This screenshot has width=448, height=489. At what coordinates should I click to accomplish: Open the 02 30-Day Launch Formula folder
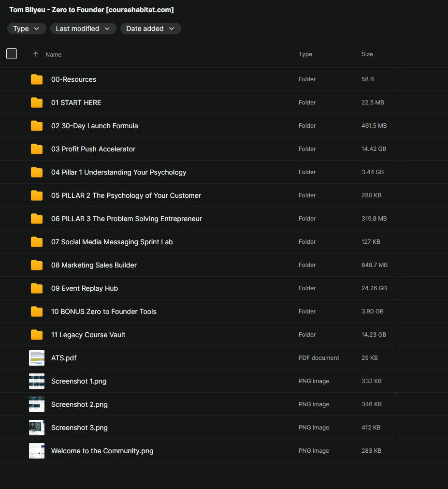94,126
